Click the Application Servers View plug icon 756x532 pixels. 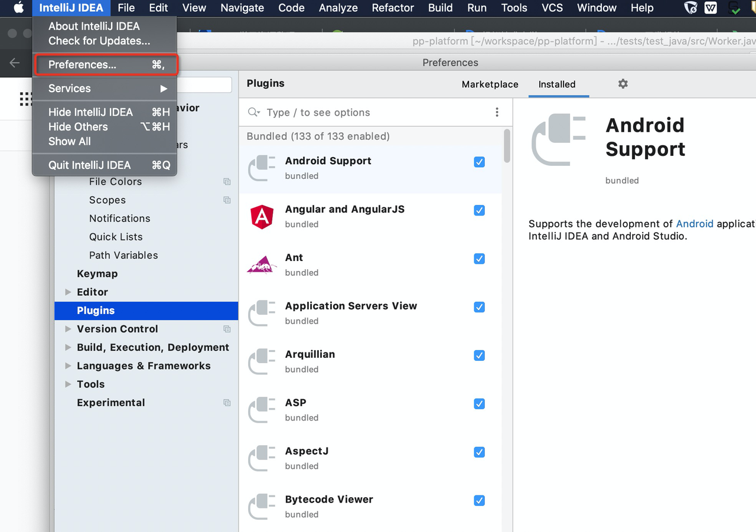click(262, 314)
